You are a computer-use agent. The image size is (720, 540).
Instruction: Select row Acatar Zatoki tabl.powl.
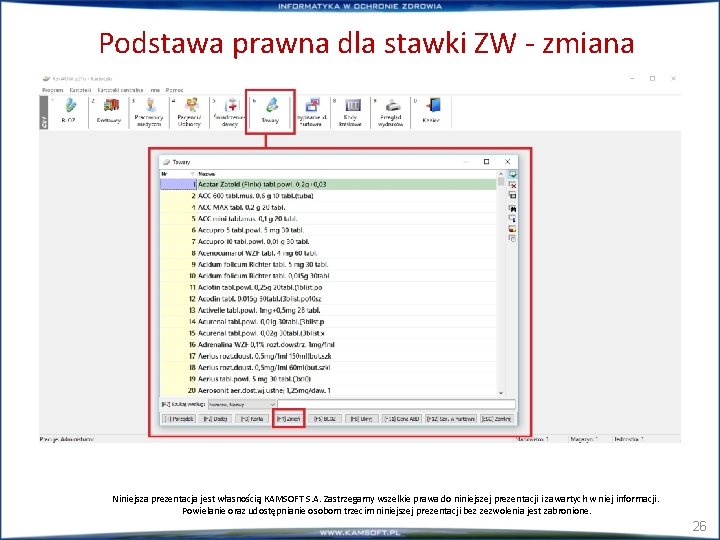click(x=328, y=184)
